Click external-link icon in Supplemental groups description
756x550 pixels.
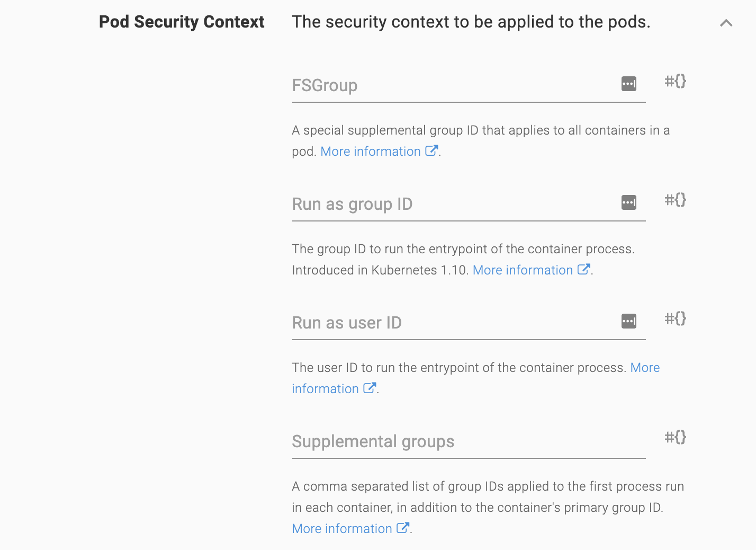click(x=403, y=528)
